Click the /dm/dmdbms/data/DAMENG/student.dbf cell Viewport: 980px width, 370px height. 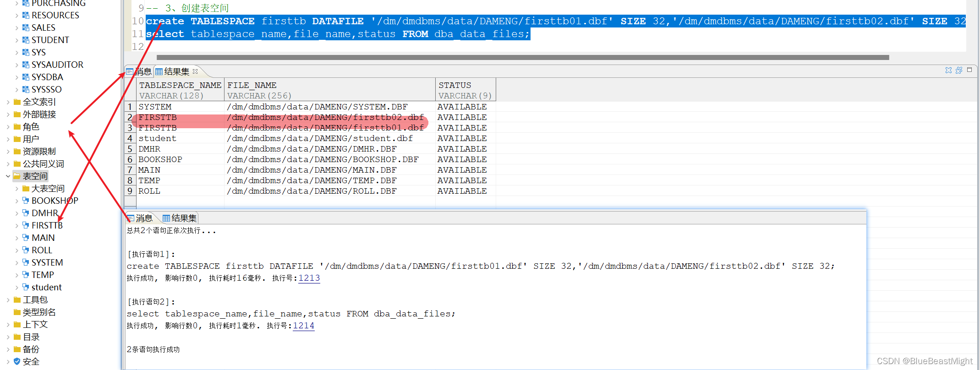(x=330, y=138)
